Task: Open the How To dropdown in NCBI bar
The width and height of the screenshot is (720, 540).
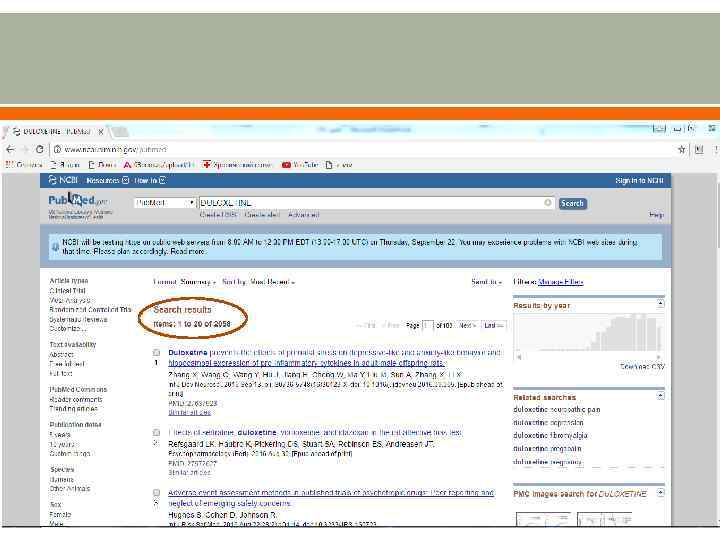Action: point(150,180)
